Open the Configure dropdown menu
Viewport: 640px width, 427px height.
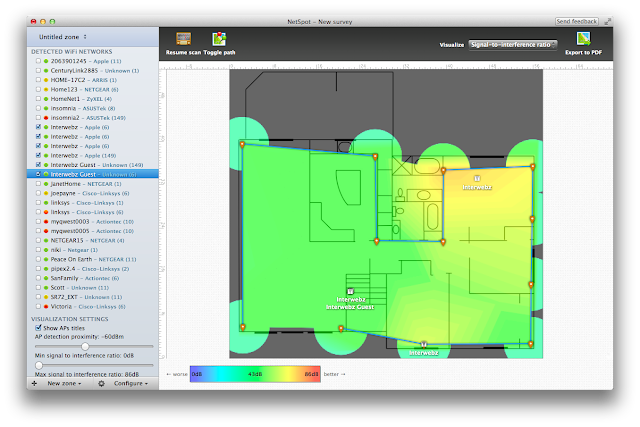coord(131,383)
